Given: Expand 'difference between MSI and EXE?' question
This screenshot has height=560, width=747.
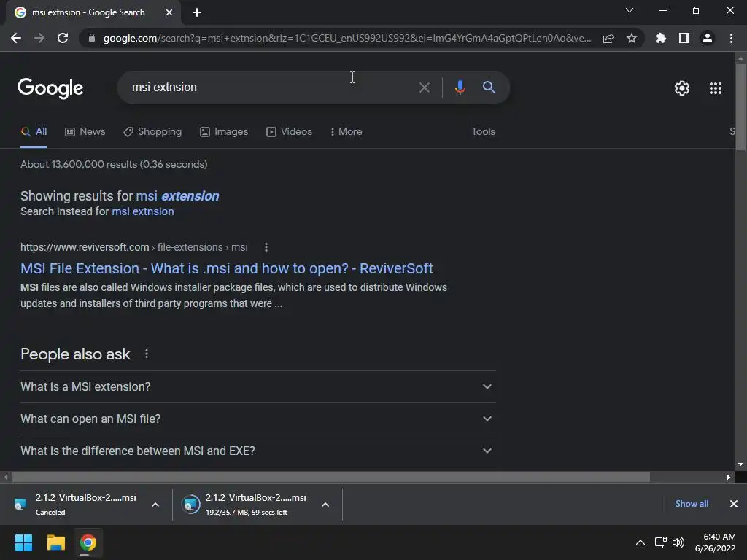Looking at the screenshot, I should 258,451.
